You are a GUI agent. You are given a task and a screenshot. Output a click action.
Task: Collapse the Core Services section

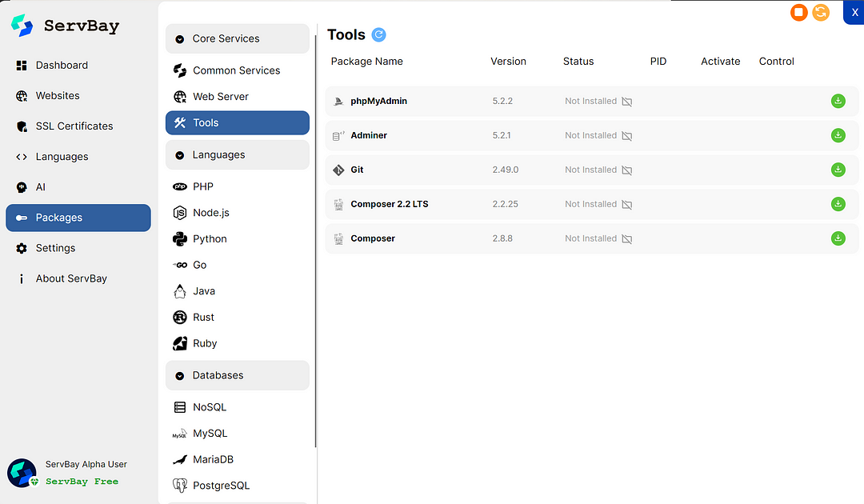pos(237,38)
